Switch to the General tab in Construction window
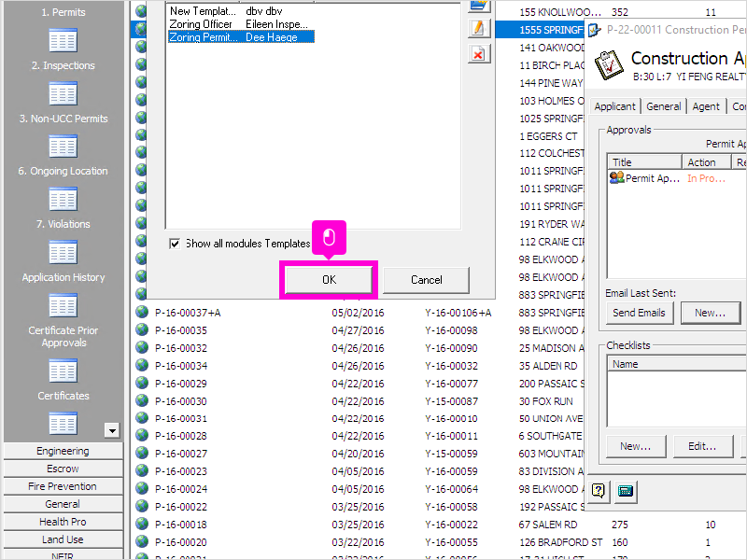This screenshot has width=747, height=560. [x=664, y=106]
